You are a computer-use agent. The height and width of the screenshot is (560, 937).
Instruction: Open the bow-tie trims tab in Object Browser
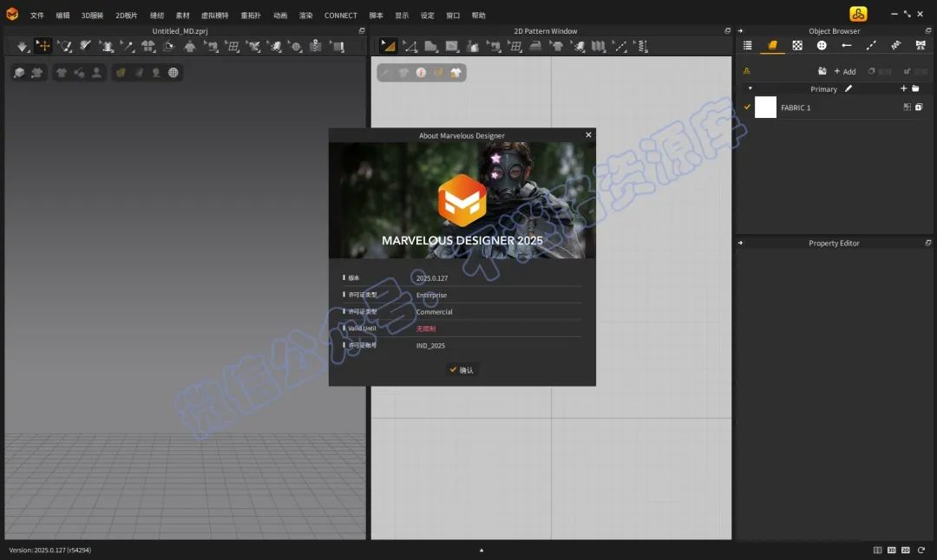pyautogui.click(x=921, y=45)
